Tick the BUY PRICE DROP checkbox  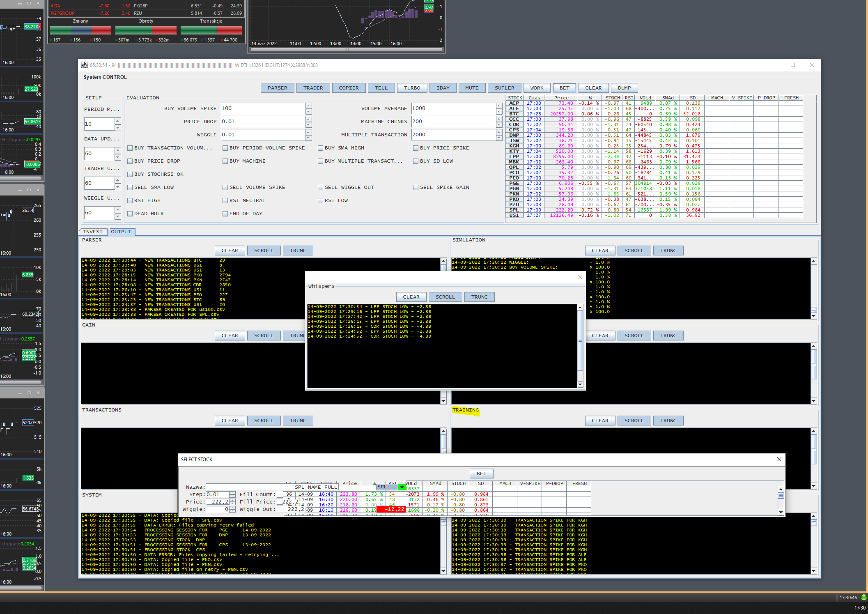(130, 161)
